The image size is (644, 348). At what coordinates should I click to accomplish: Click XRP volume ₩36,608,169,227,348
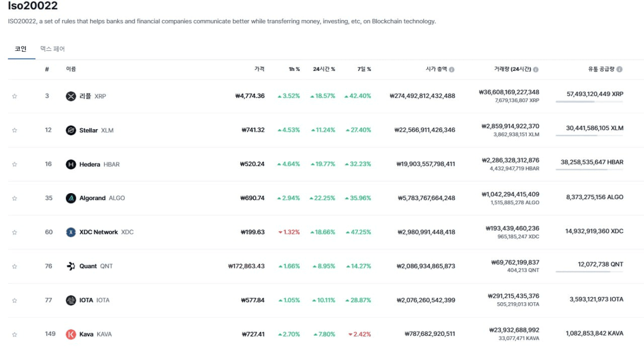509,92
